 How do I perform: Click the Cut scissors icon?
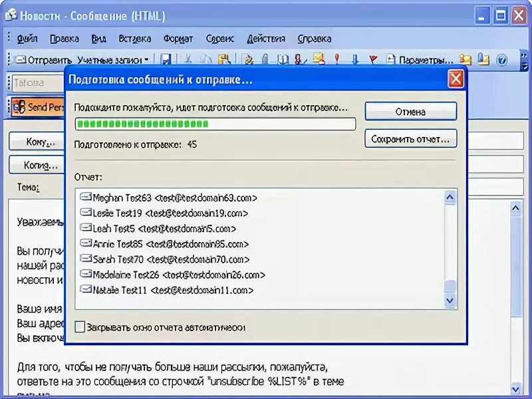click(x=188, y=60)
